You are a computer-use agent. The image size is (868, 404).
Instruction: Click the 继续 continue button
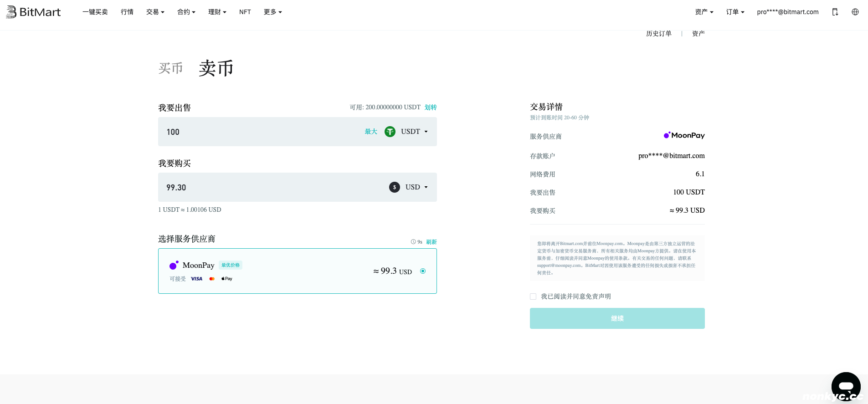click(x=617, y=318)
